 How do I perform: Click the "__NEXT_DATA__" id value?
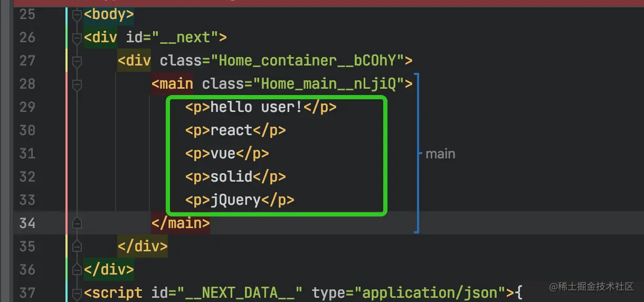[240, 293]
